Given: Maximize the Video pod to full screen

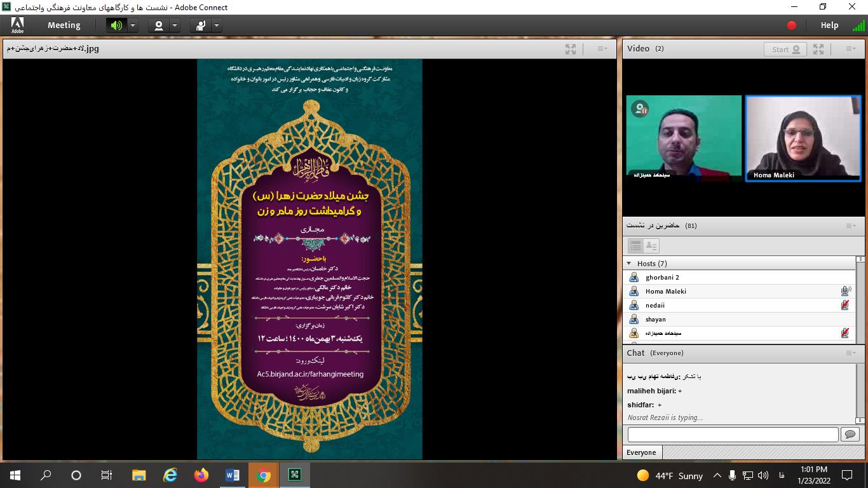Looking at the screenshot, I should 818,49.
